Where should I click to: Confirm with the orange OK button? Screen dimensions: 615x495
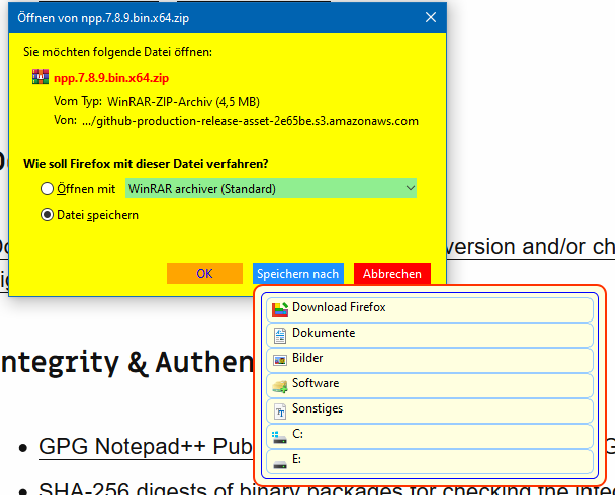click(x=205, y=273)
